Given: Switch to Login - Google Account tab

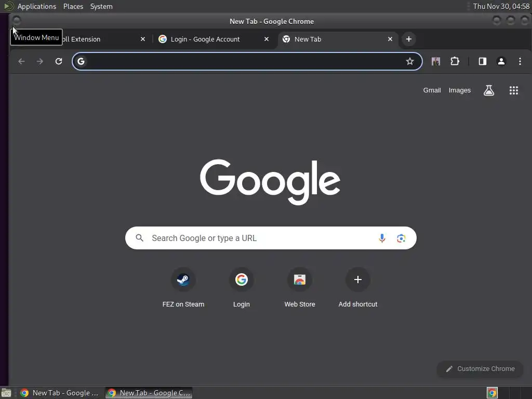Looking at the screenshot, I should [x=214, y=39].
